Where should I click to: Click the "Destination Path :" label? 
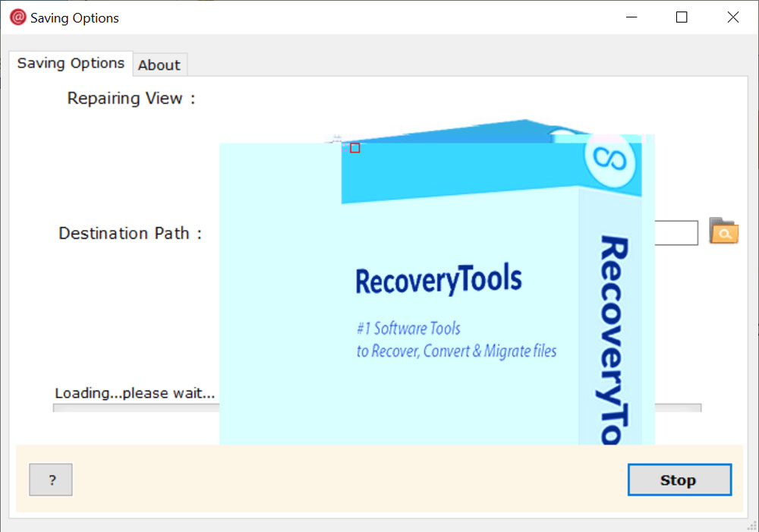131,233
